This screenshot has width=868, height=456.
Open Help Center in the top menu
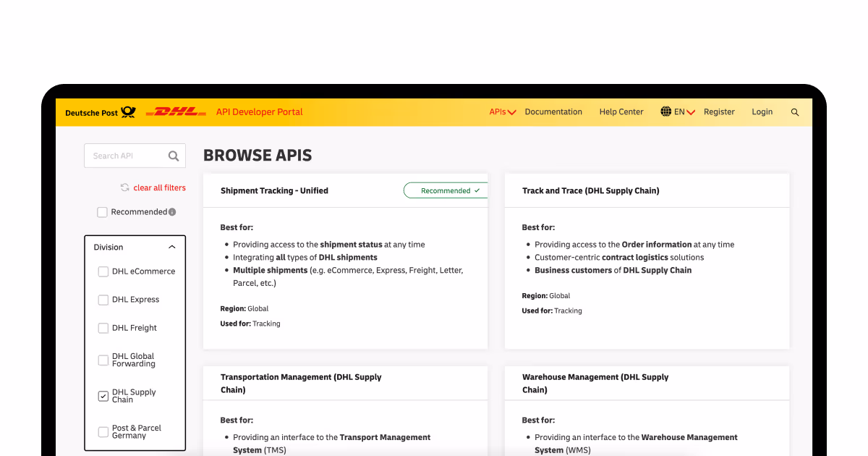(x=621, y=112)
